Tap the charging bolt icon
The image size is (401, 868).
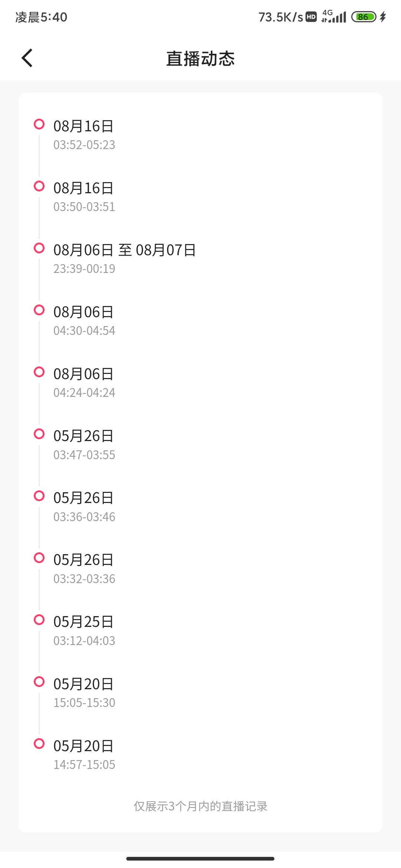click(383, 17)
